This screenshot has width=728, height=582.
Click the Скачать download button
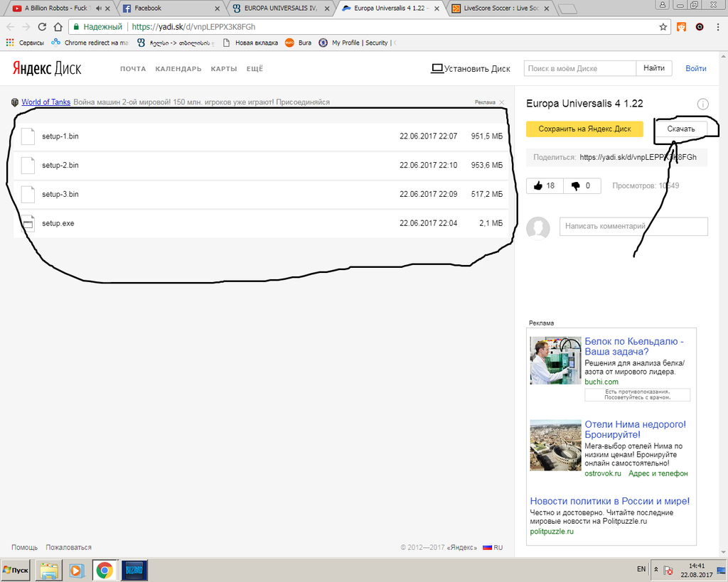click(681, 129)
